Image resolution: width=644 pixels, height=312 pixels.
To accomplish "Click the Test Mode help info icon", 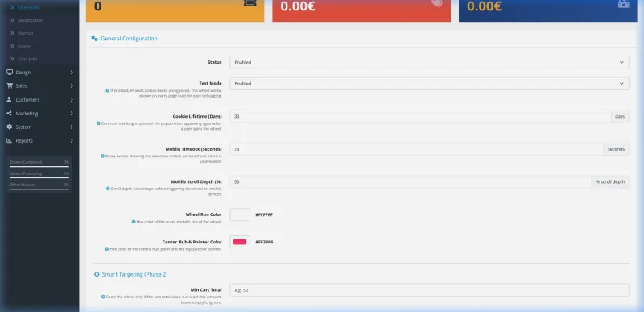I will click(108, 90).
